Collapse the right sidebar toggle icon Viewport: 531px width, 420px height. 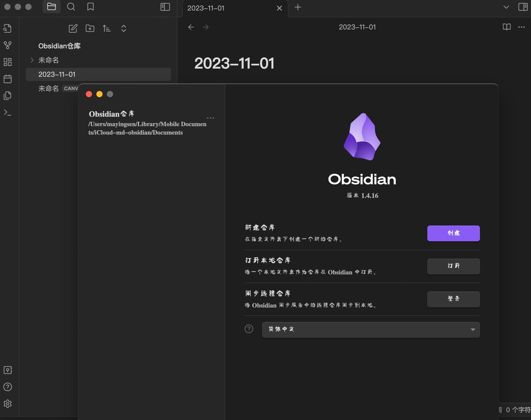[x=523, y=7]
